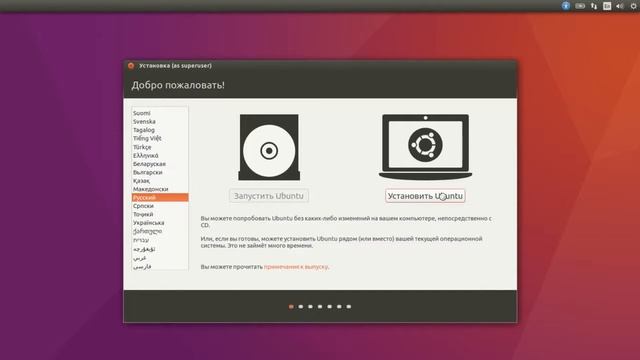This screenshot has height=360, width=640.
Task: Select Türkçe in the language list
Action: [x=160, y=147]
